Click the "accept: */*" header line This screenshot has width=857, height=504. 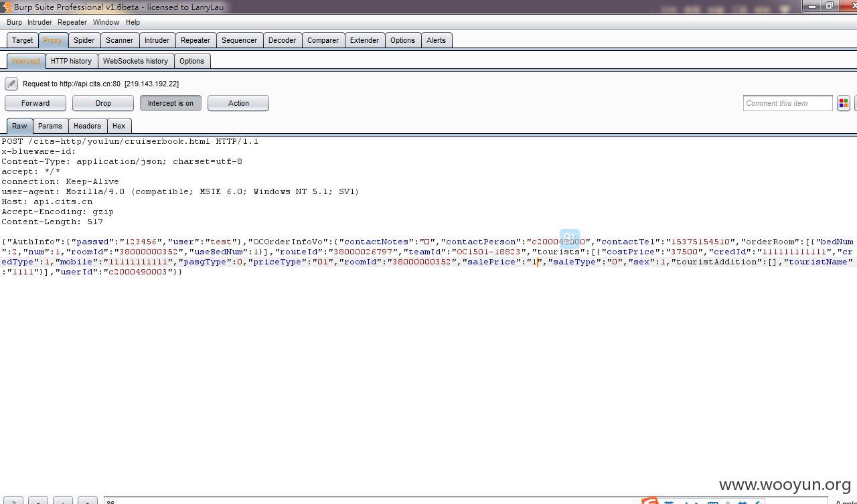coord(31,171)
